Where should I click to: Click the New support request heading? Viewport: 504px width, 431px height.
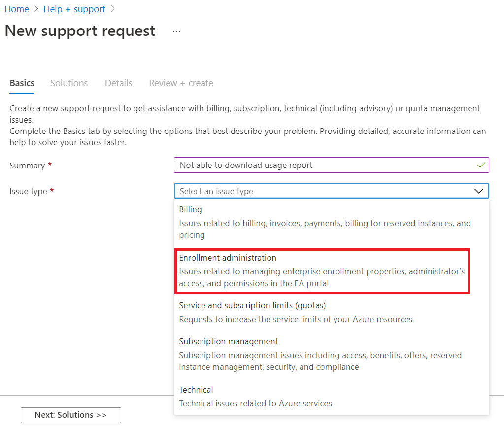[80, 31]
